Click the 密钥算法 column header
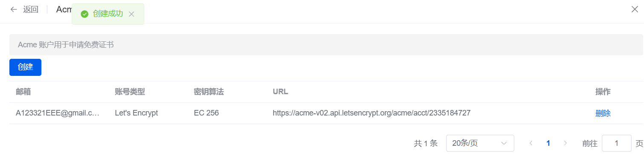The height and width of the screenshot is (156, 644). [209, 92]
